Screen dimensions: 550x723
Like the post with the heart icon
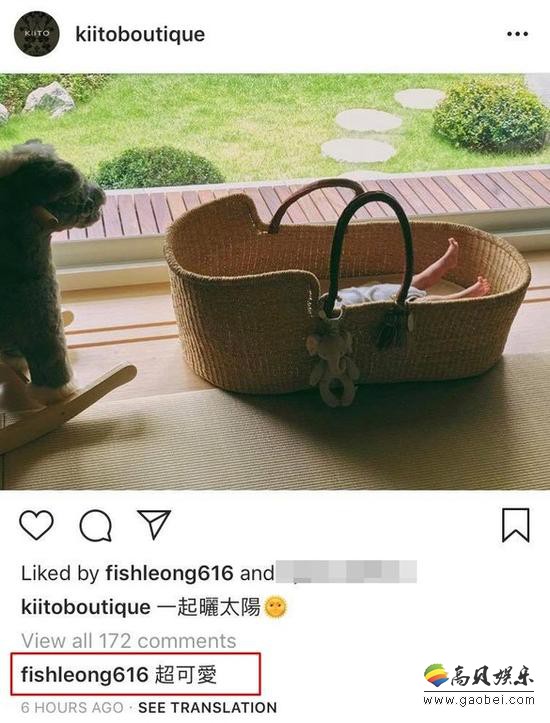pos(36,525)
